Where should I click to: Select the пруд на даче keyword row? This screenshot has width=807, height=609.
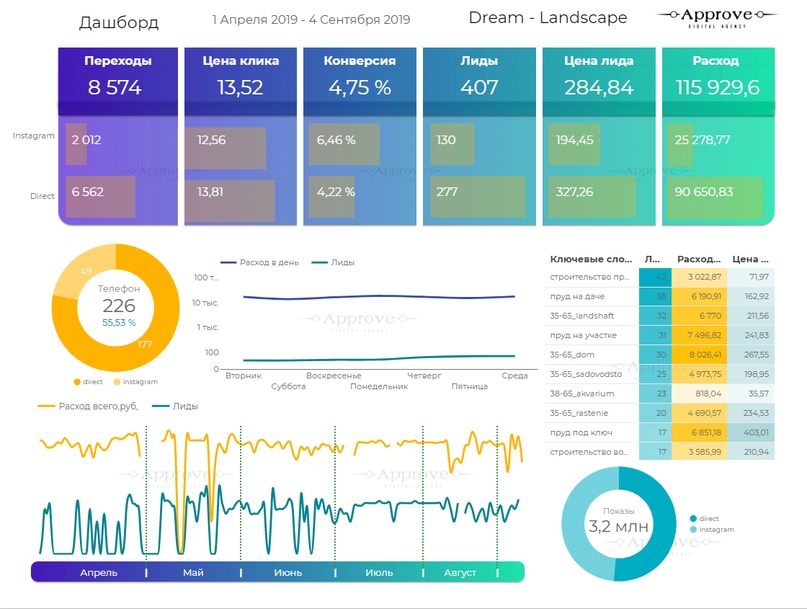pos(659,297)
